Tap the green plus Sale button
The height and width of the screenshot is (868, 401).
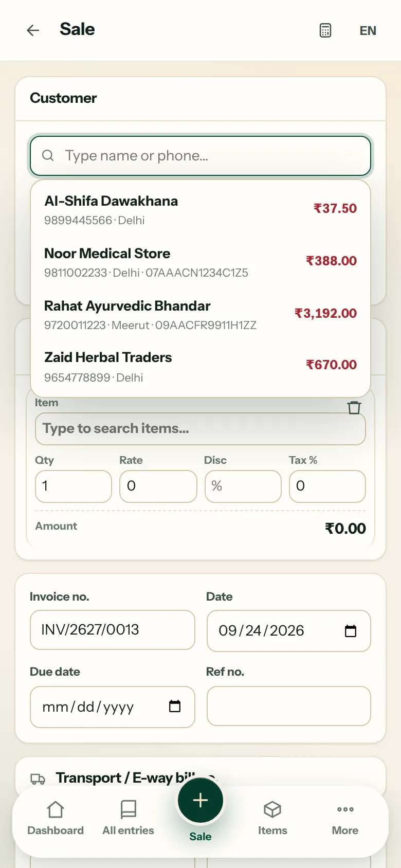200,800
